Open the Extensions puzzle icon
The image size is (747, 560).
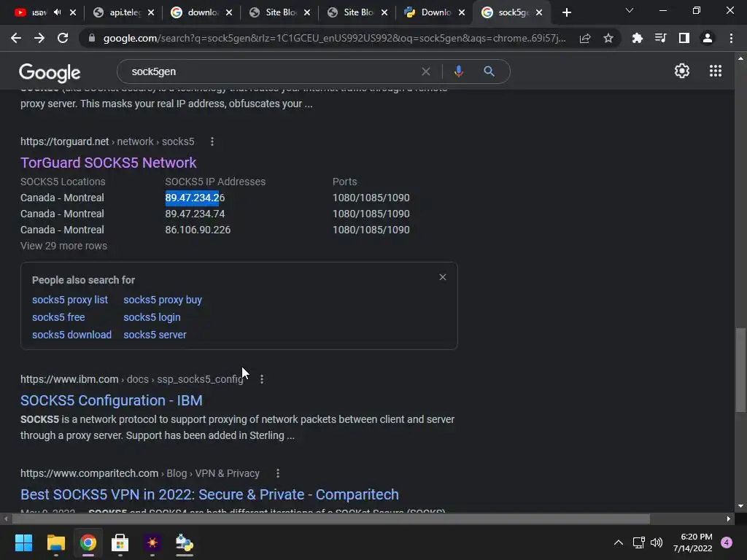pyautogui.click(x=637, y=38)
